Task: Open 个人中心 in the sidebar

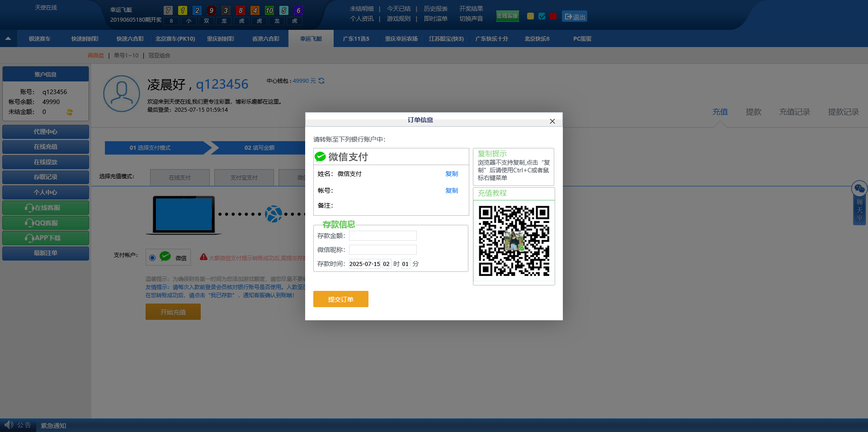Action: 46,192
